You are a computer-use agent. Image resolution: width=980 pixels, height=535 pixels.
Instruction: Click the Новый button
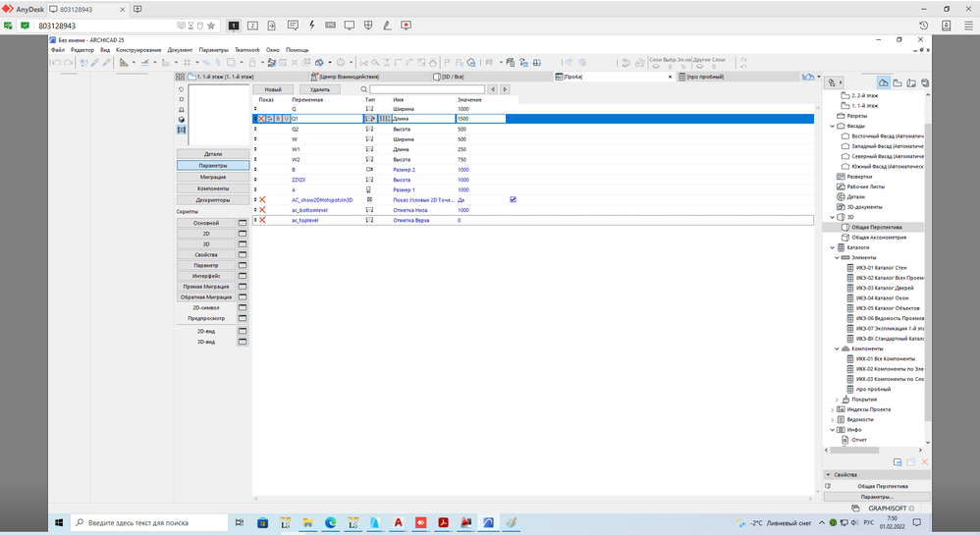click(x=273, y=89)
